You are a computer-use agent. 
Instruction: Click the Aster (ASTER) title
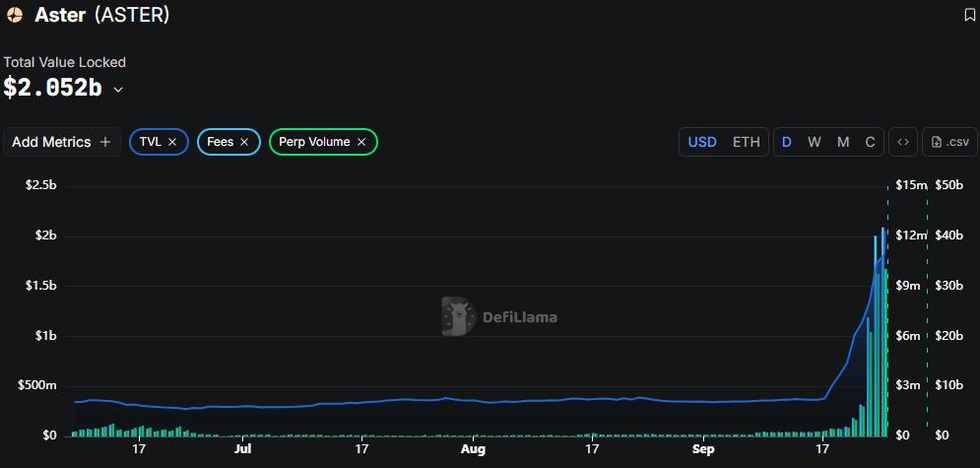(102, 15)
